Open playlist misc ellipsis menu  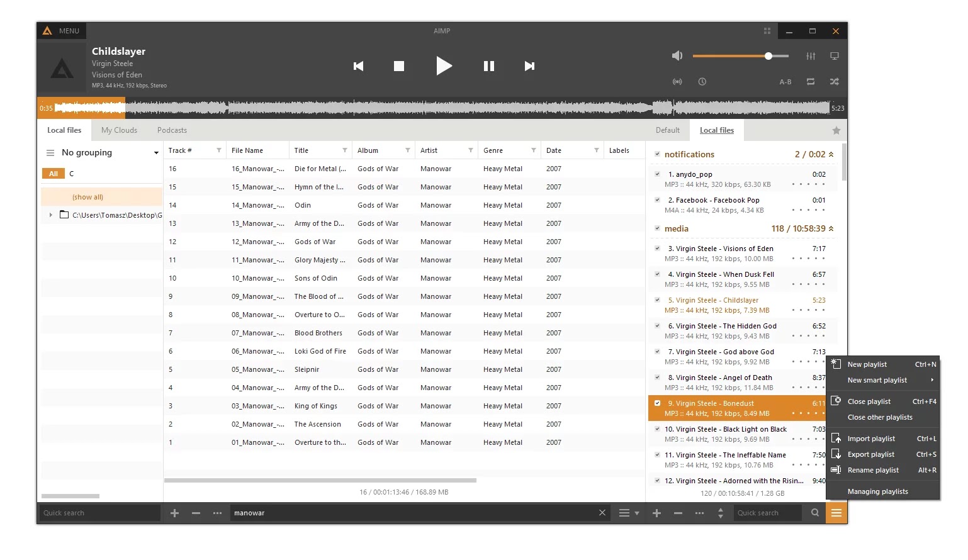coord(700,513)
